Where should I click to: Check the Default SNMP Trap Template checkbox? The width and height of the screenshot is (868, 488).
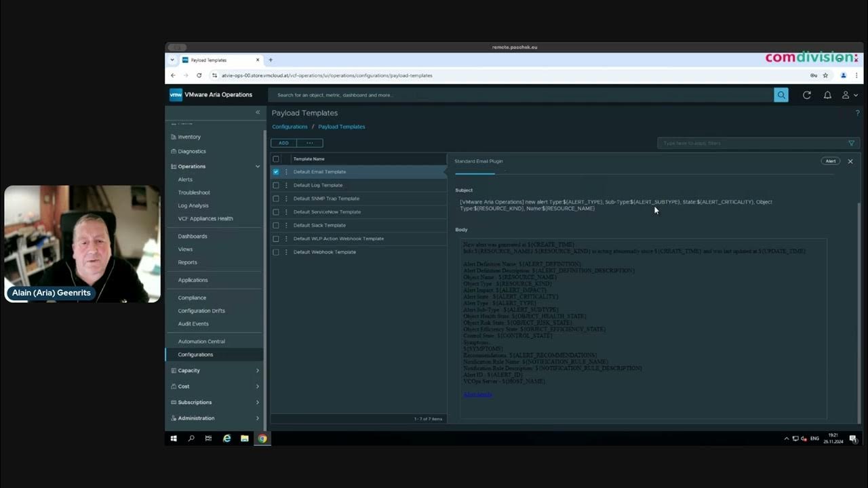276,198
